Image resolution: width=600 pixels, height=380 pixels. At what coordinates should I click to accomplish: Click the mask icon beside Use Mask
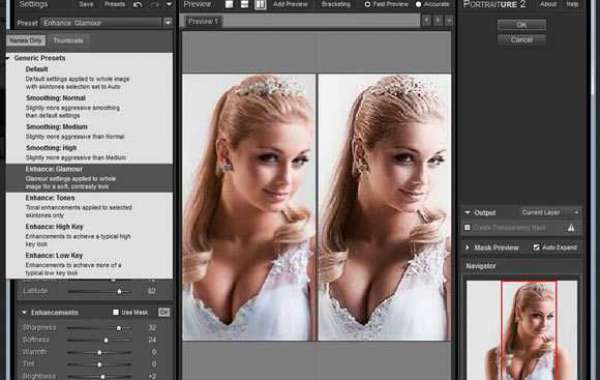(164, 312)
